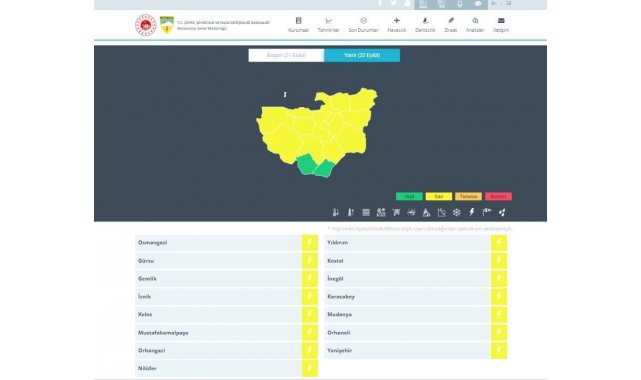Open the Denizcilik menu

425,25
